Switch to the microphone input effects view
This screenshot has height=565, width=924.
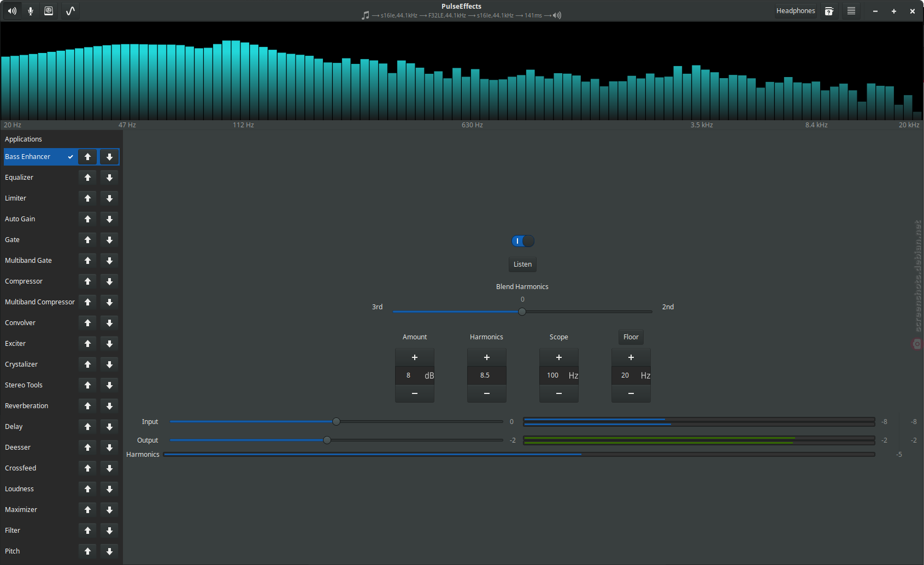(x=31, y=11)
